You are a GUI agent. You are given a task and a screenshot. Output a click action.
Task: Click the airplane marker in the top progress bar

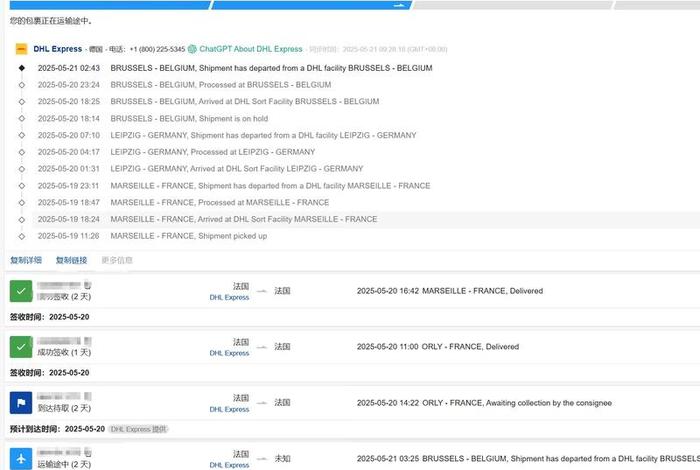(x=399, y=5)
